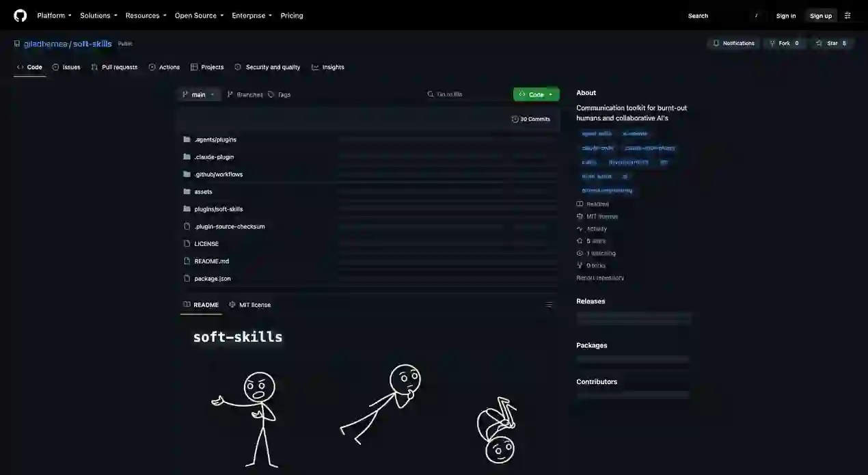Click the Notifications bell button
The image size is (868, 475).
pos(733,43)
